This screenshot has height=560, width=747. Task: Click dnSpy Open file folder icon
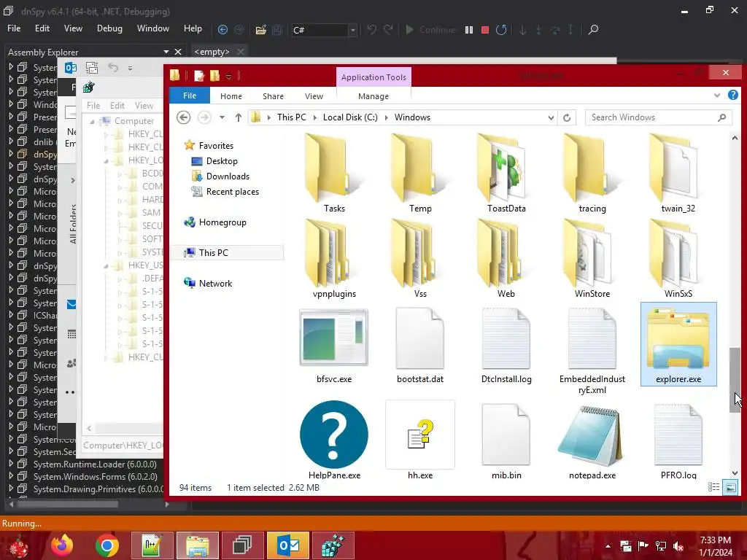tap(260, 29)
